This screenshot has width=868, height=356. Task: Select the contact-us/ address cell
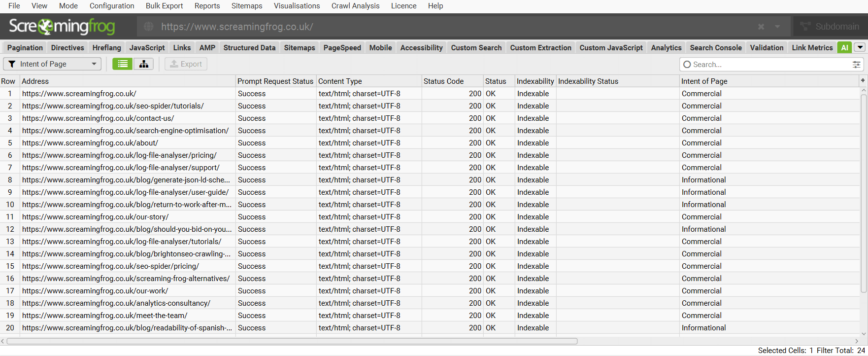click(128, 118)
